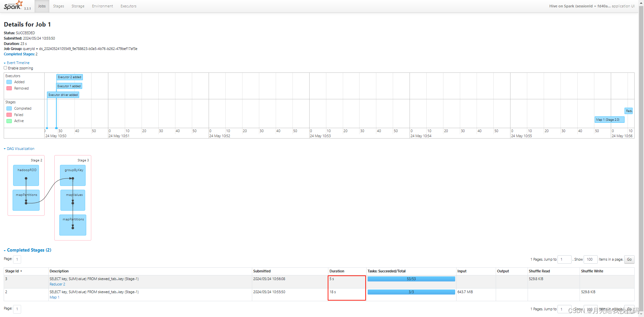Click the bottom 'Jump to' page input
Viewport: 644px width, 317px height.
click(565, 309)
